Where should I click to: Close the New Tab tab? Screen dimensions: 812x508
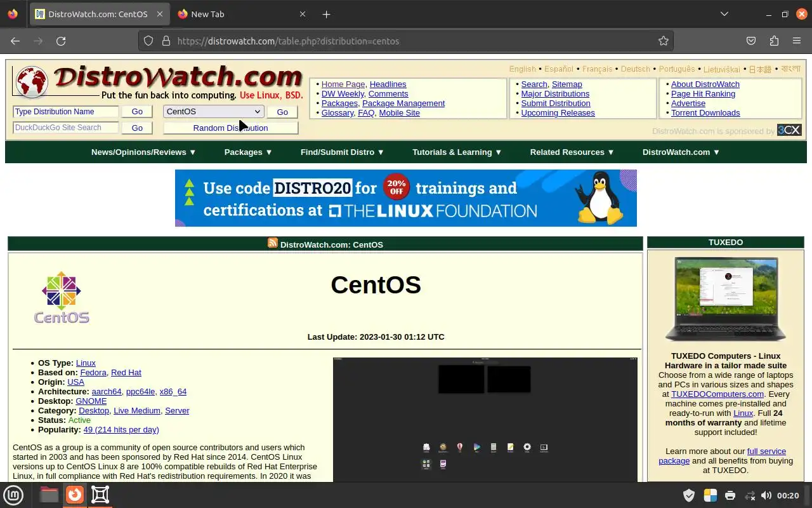(x=303, y=14)
